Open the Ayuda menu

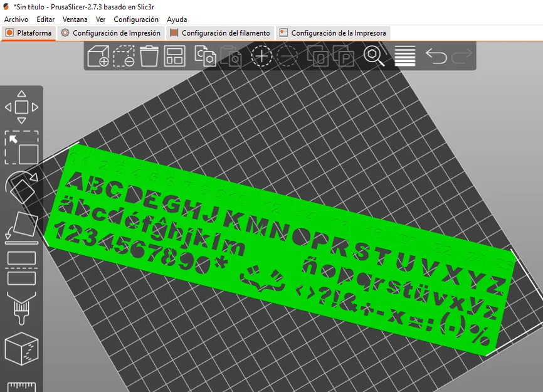177,19
